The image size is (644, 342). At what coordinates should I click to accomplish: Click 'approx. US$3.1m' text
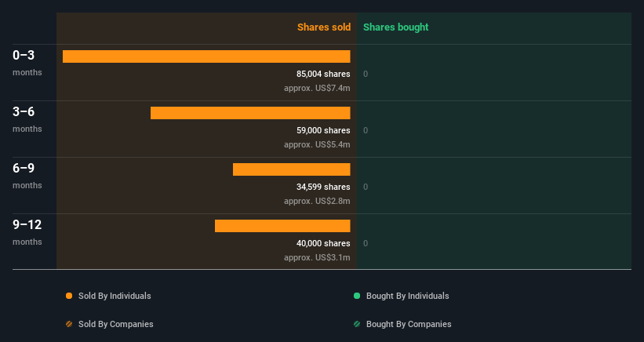coord(317,257)
